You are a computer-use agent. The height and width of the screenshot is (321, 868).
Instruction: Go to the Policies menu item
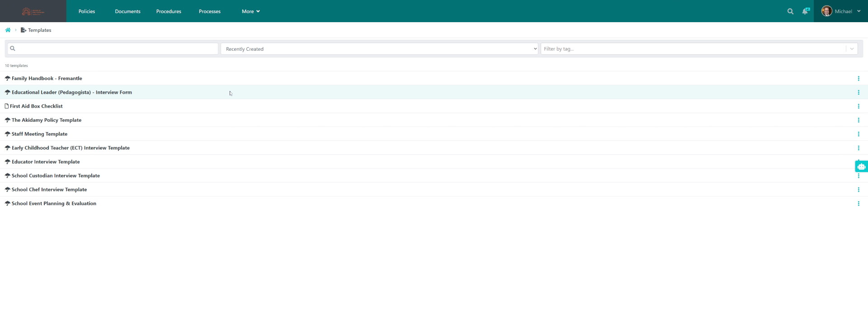click(87, 11)
